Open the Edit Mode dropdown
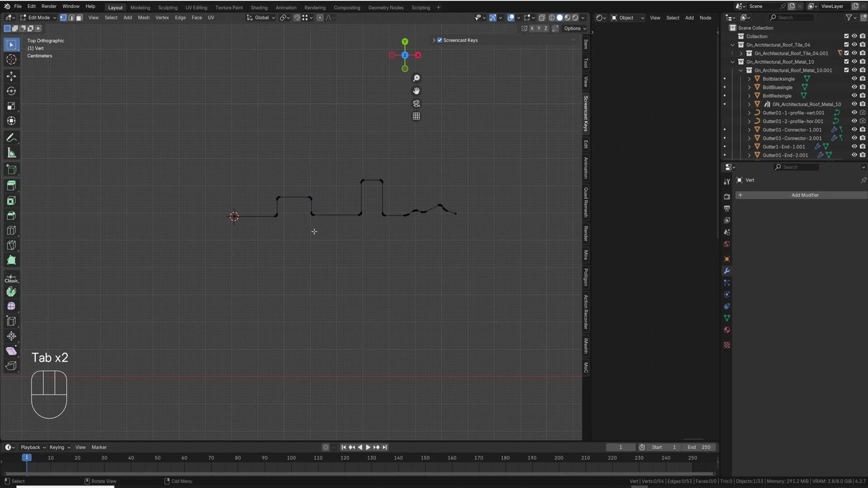Viewport: 868px width, 488px height. (x=38, y=18)
